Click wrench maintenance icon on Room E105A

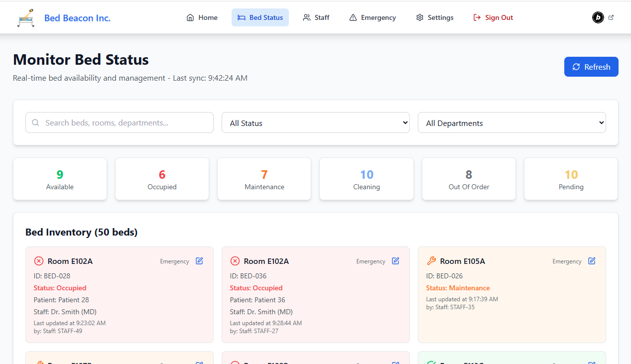click(x=431, y=261)
